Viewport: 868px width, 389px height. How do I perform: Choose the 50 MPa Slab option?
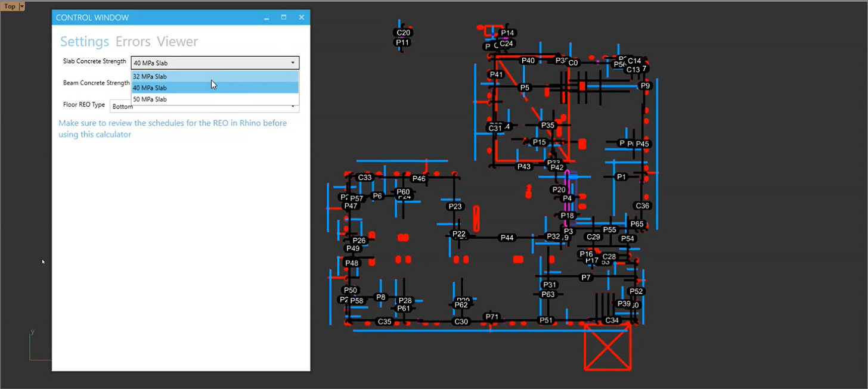tap(215, 99)
